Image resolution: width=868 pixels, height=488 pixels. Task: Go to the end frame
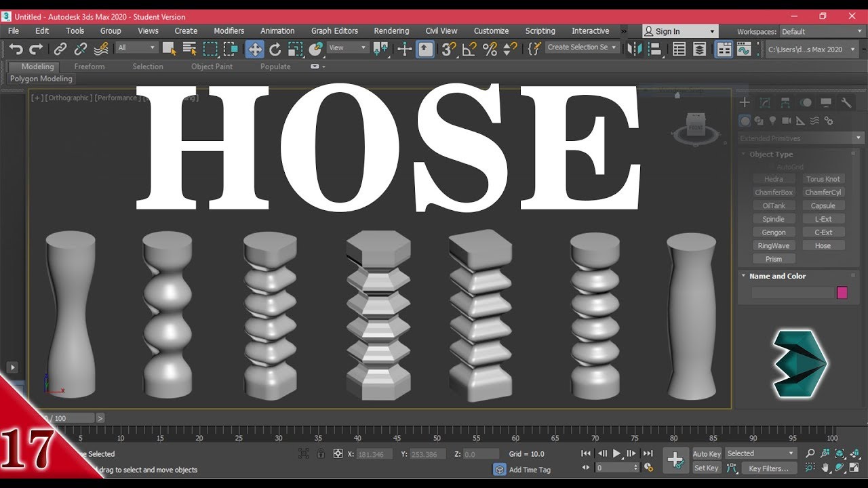[x=648, y=453]
